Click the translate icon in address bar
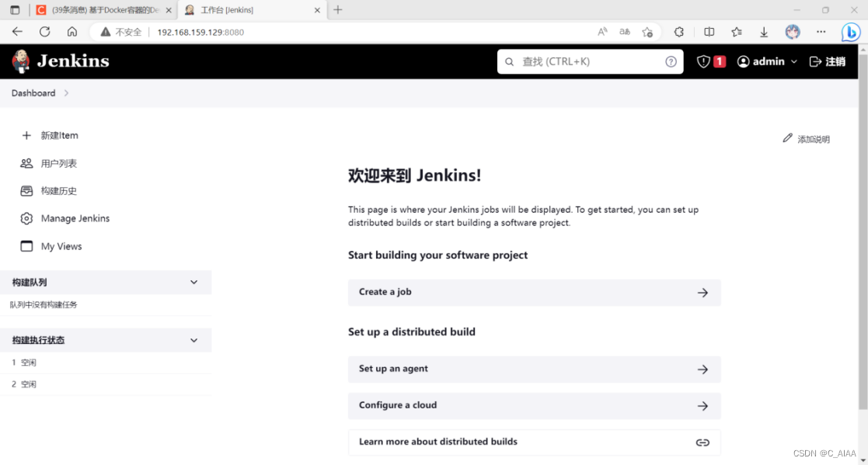The height and width of the screenshot is (465, 868). (625, 32)
